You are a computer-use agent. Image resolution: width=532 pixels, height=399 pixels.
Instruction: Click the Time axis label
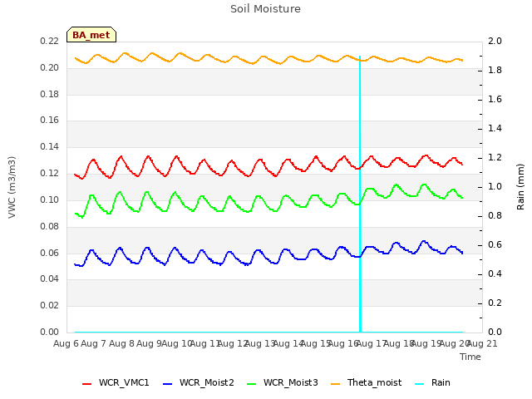point(470,357)
